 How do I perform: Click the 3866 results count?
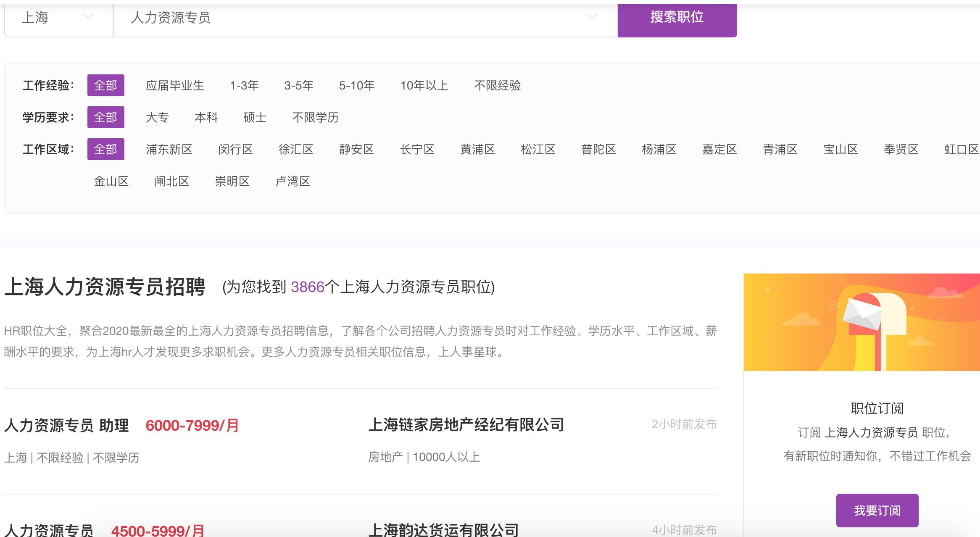[308, 287]
